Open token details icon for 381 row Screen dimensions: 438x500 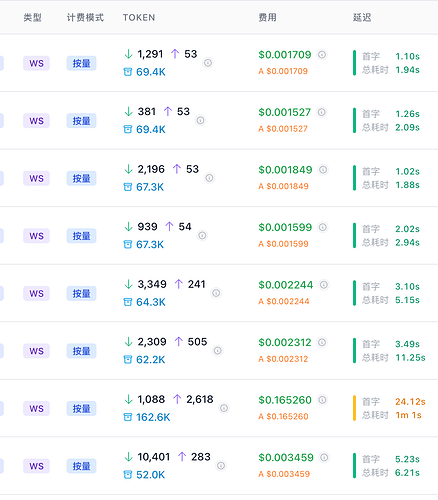pos(200,120)
